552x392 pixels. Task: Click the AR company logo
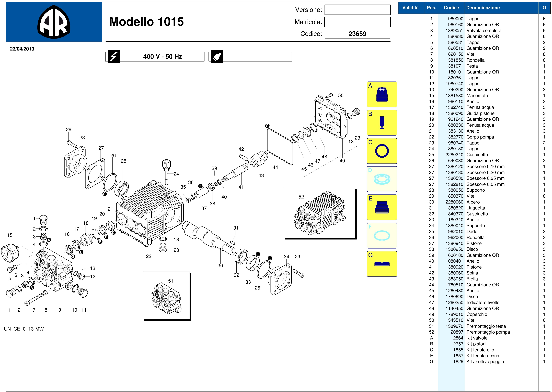54,22
